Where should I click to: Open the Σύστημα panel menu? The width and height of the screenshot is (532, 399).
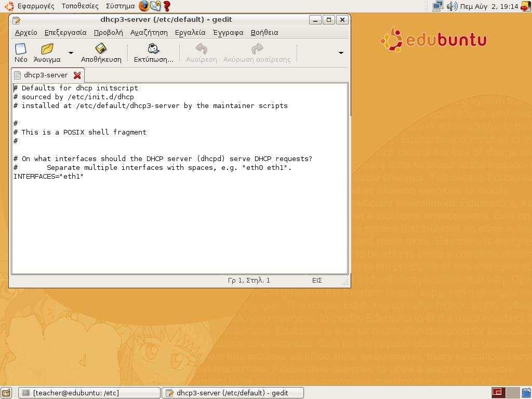tap(120, 6)
